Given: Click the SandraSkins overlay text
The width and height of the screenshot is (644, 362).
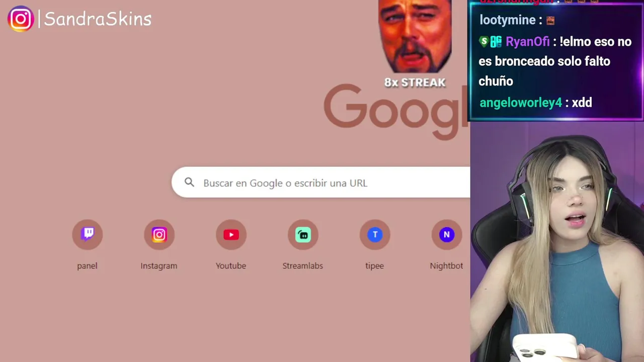Looking at the screenshot, I should click(98, 19).
